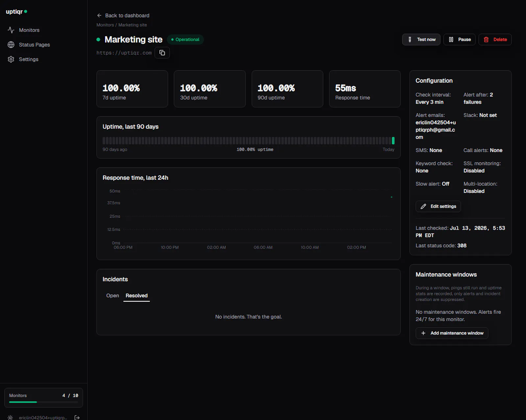Click the Operational status badge
Viewport: 526px width, 420px height.
point(185,39)
